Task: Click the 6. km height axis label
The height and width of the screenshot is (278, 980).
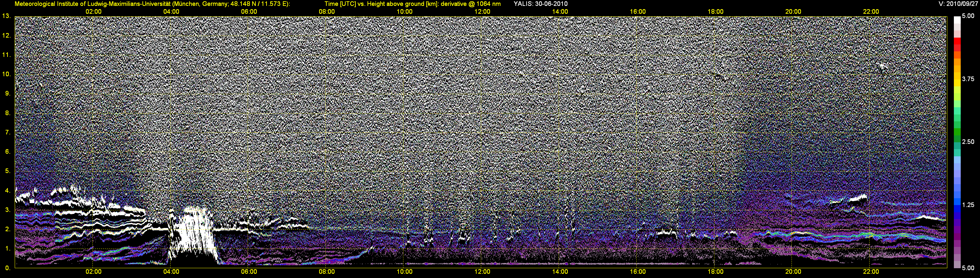Action: click(x=8, y=151)
